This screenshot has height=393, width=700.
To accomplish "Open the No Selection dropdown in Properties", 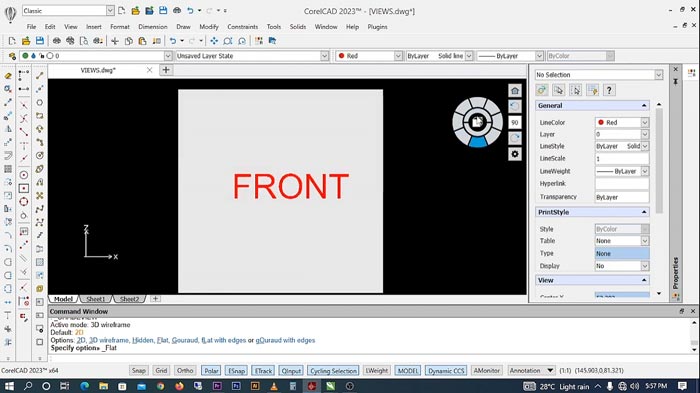I will point(658,75).
